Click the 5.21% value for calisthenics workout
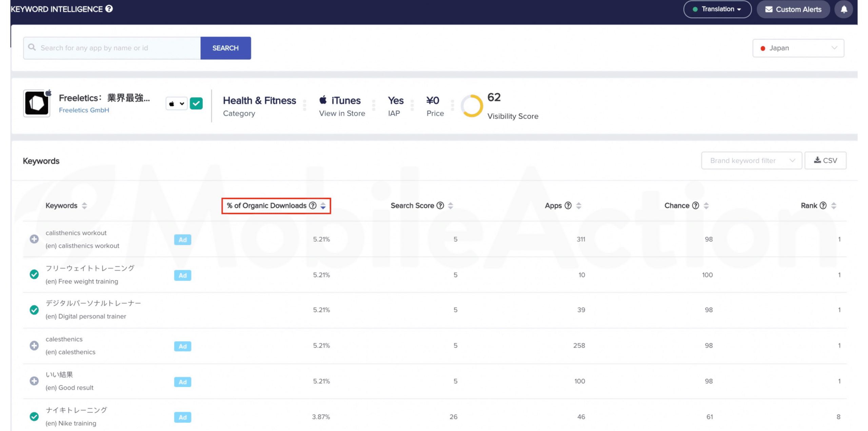The height and width of the screenshot is (431, 868). click(x=321, y=239)
